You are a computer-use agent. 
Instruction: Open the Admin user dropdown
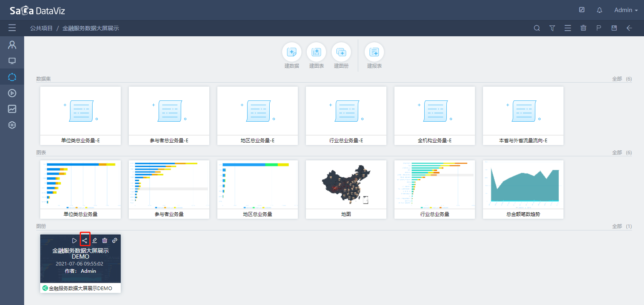click(626, 10)
